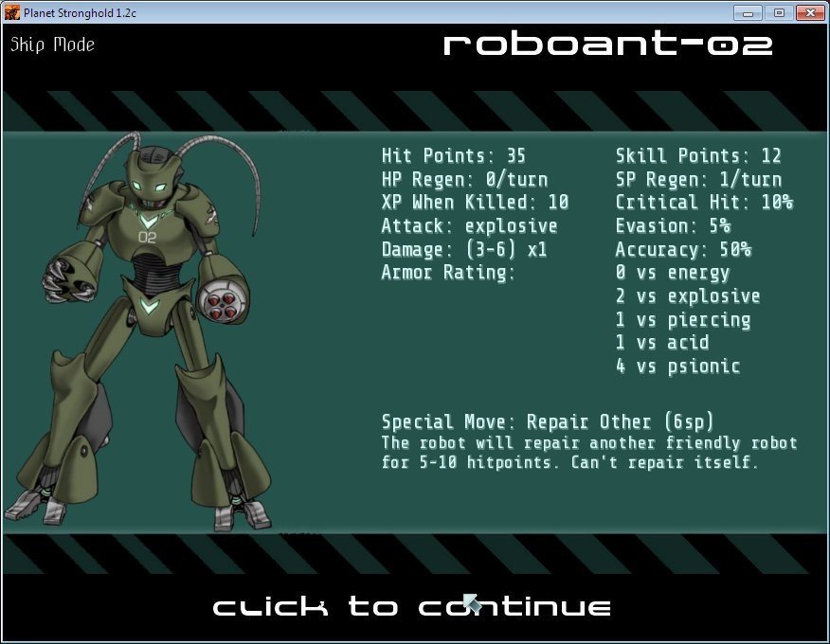Maximize the Planet Stronghold window
This screenshot has width=830, height=644.
pos(779,12)
